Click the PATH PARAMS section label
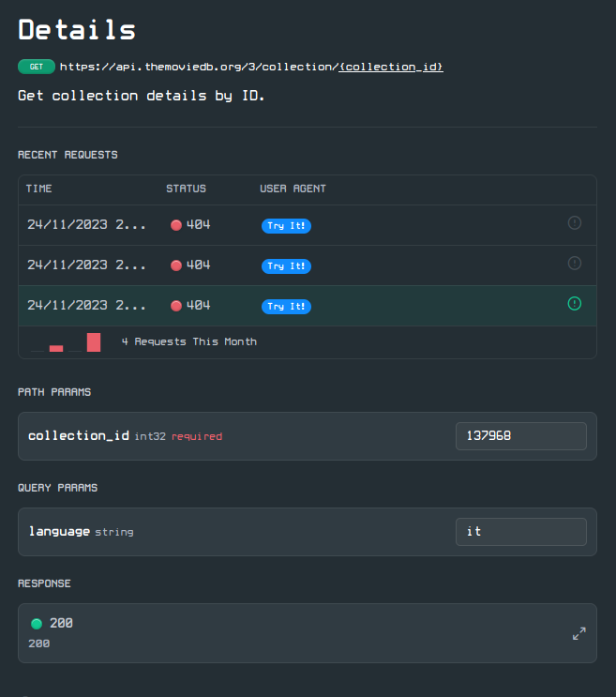Viewport: 616px width, 697px height. coord(54,392)
